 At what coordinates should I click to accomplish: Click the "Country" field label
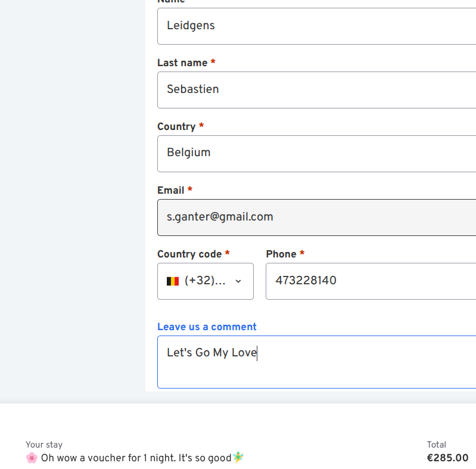176,126
